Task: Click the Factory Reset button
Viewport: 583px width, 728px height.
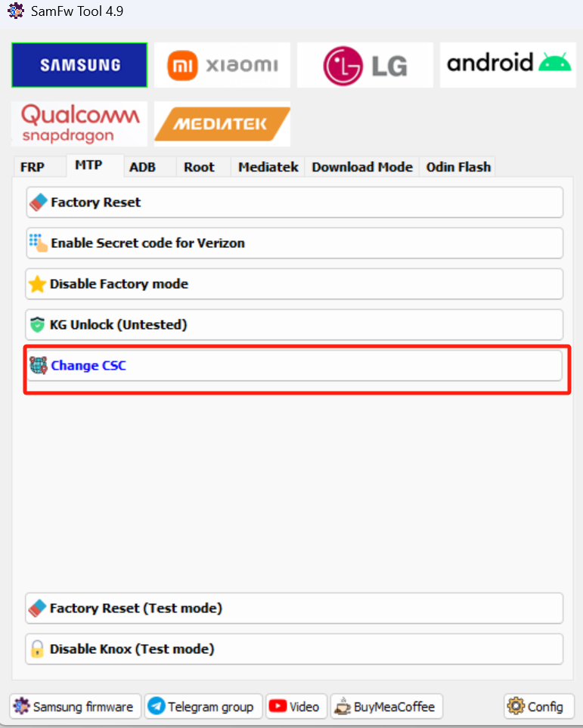Action: (294, 203)
